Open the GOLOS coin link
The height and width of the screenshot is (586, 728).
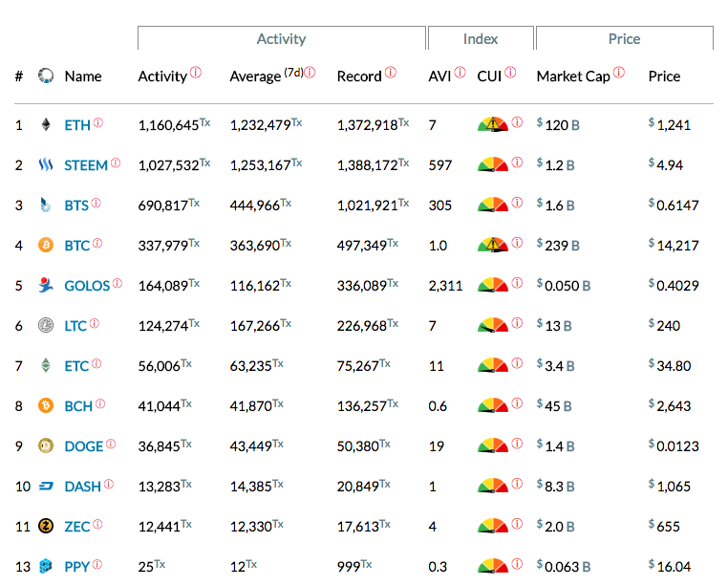click(87, 285)
